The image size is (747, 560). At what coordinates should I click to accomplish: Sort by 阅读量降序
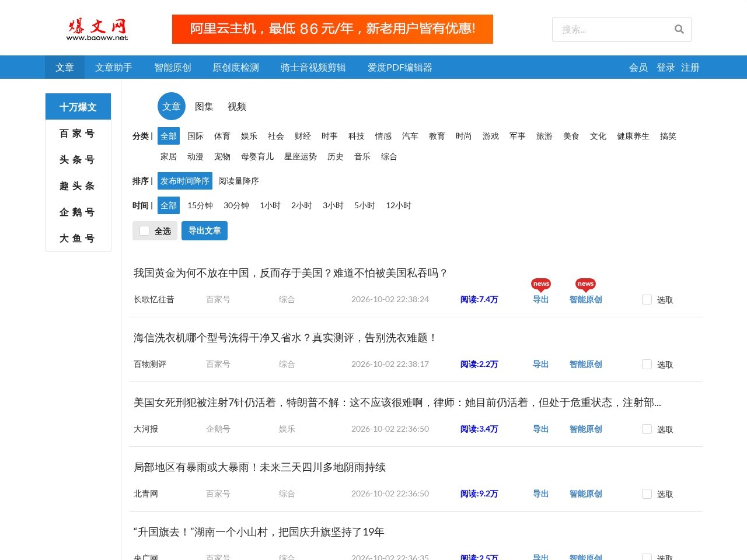point(239,181)
